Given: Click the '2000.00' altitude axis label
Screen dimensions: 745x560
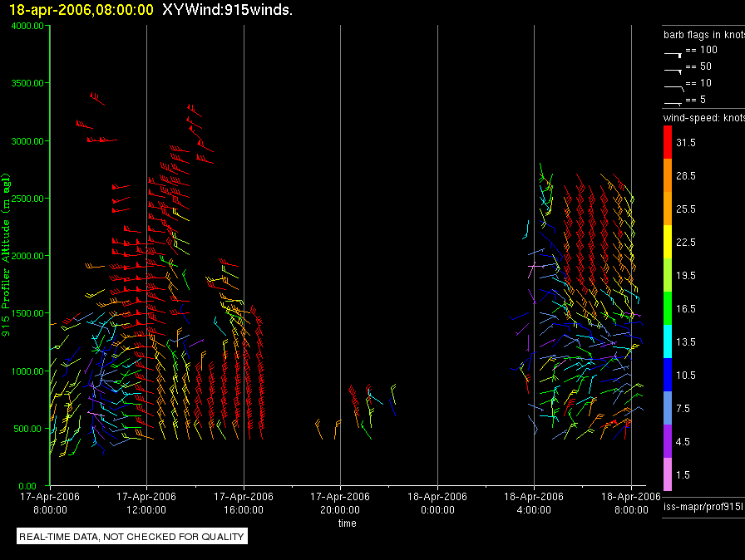Looking at the screenshot, I should (x=27, y=256).
